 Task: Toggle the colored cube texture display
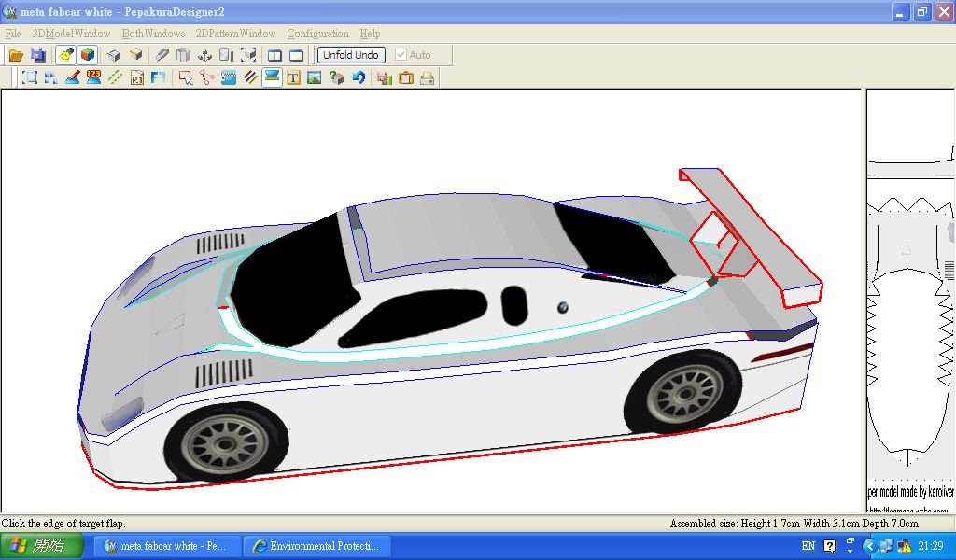click(87, 55)
